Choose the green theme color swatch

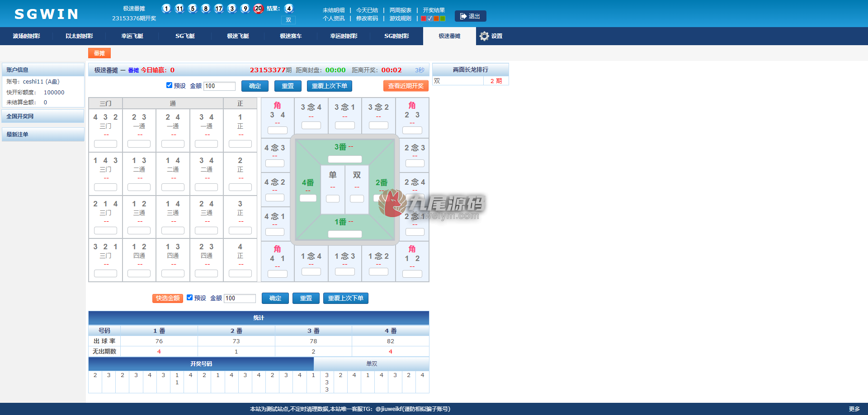click(443, 19)
